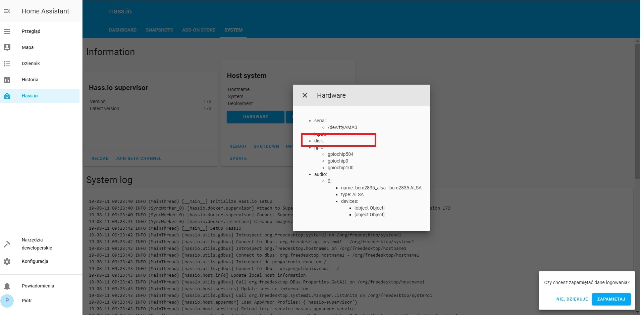Click the Hardware dialog title

click(331, 95)
